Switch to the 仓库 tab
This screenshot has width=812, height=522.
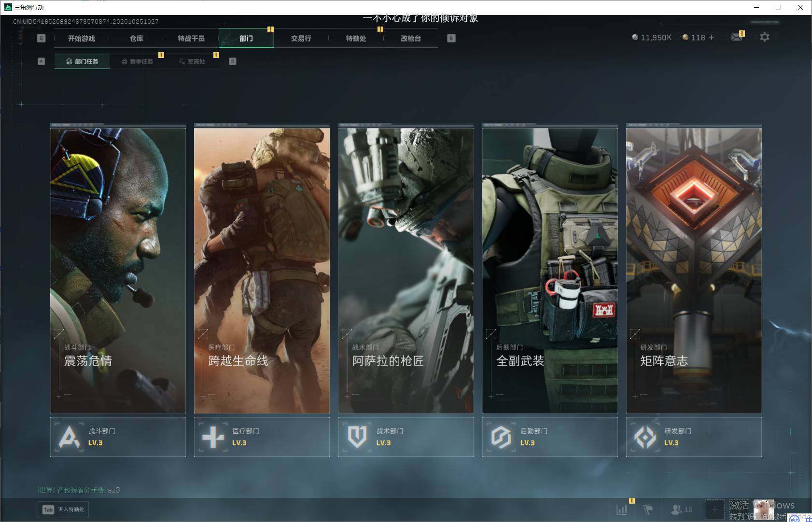(x=137, y=39)
